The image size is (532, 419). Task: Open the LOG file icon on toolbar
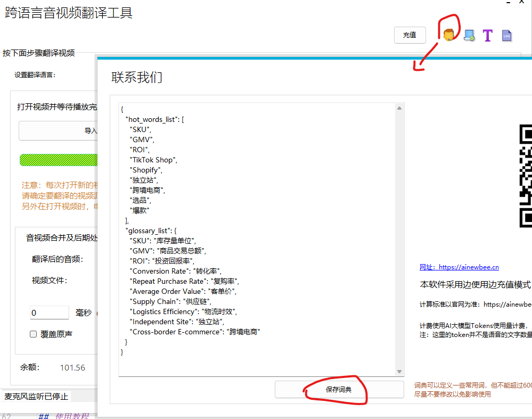(x=506, y=35)
